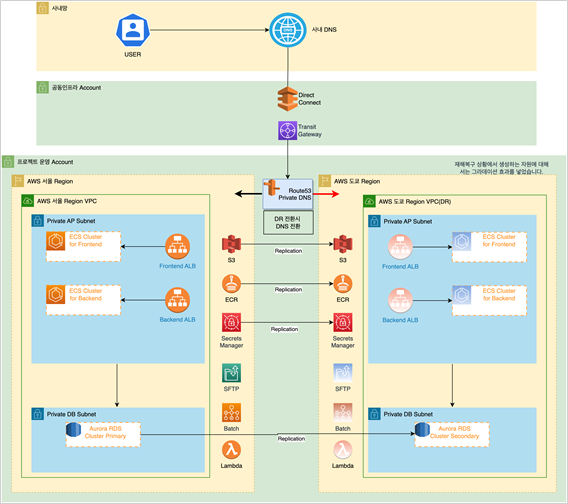This screenshot has width=568, height=504.
Task: Click Tokyo ECS Cluster for Frontend faded icon
Action: (462, 242)
